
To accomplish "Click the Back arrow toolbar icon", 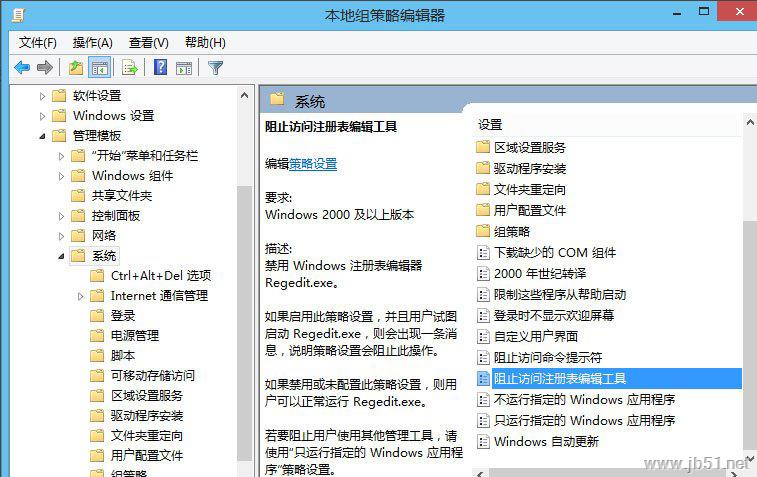I will pos(22,68).
